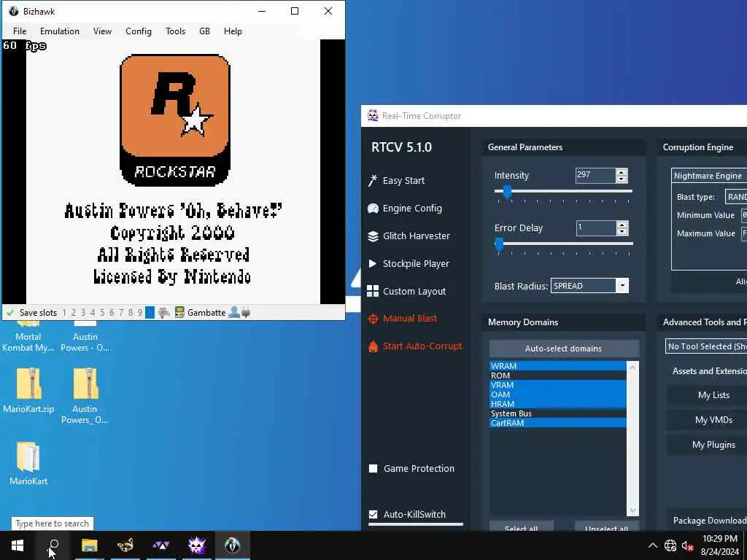This screenshot has width=747, height=560.
Task: Click the plug icon in Bizhawk status bar
Action: pos(246,313)
